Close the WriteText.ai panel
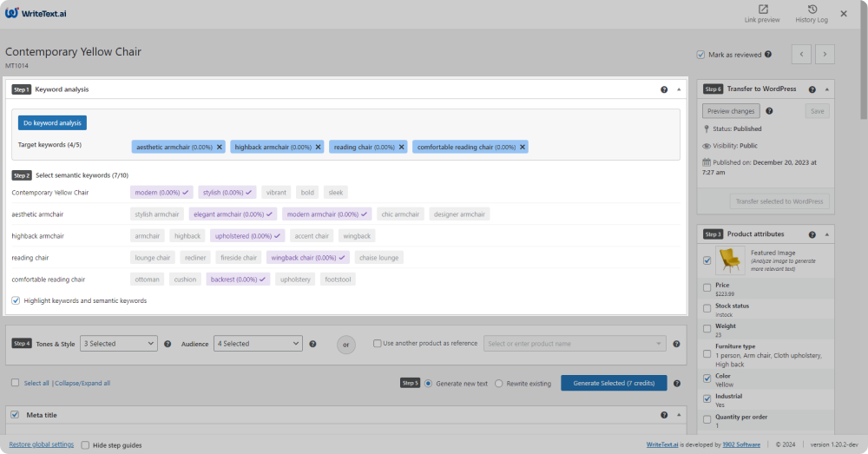The width and height of the screenshot is (868, 454). pyautogui.click(x=844, y=14)
